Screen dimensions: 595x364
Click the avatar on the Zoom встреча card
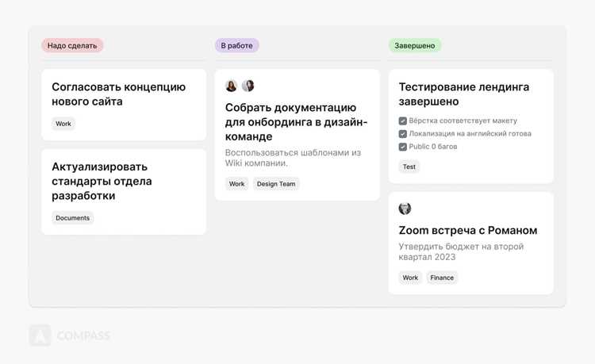405,209
